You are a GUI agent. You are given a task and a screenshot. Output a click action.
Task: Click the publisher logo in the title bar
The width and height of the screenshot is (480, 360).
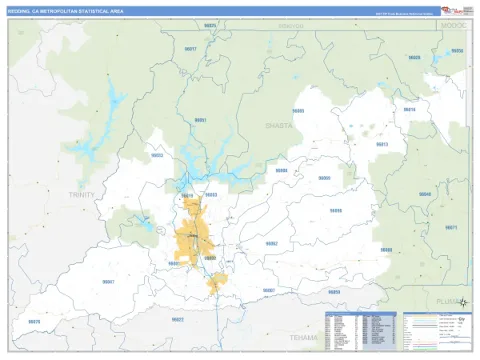452,11
